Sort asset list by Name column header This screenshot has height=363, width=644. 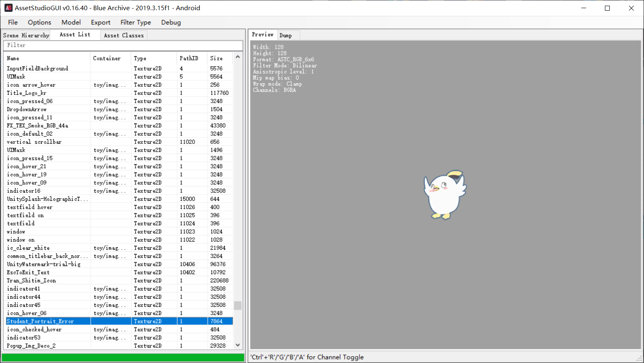pyautogui.click(x=47, y=58)
